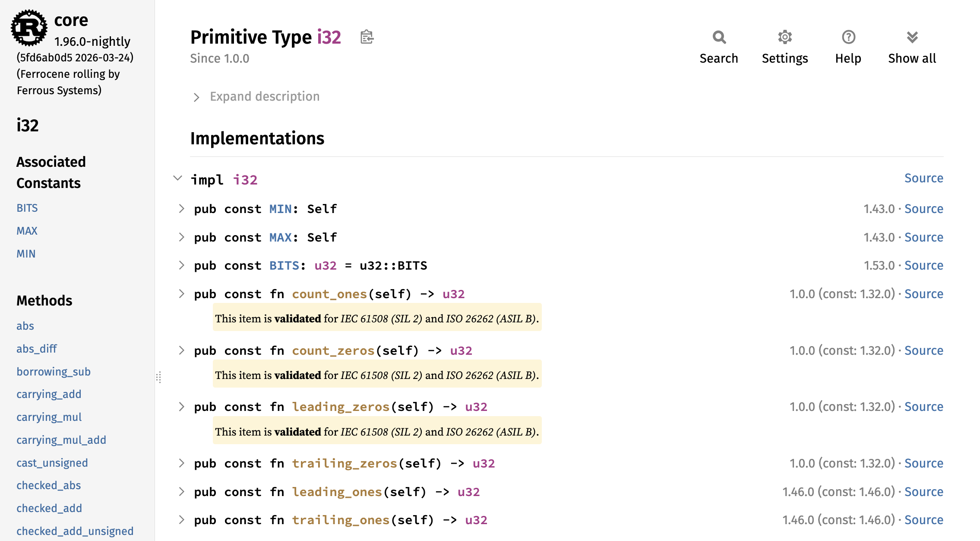Open Source link for impl i32
The image size is (980, 541).
[923, 178]
